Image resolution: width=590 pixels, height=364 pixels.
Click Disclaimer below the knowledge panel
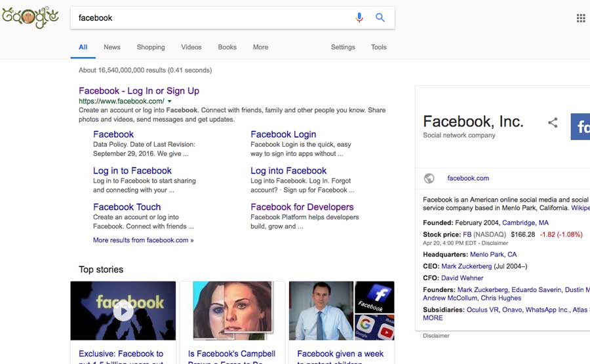coord(436,336)
